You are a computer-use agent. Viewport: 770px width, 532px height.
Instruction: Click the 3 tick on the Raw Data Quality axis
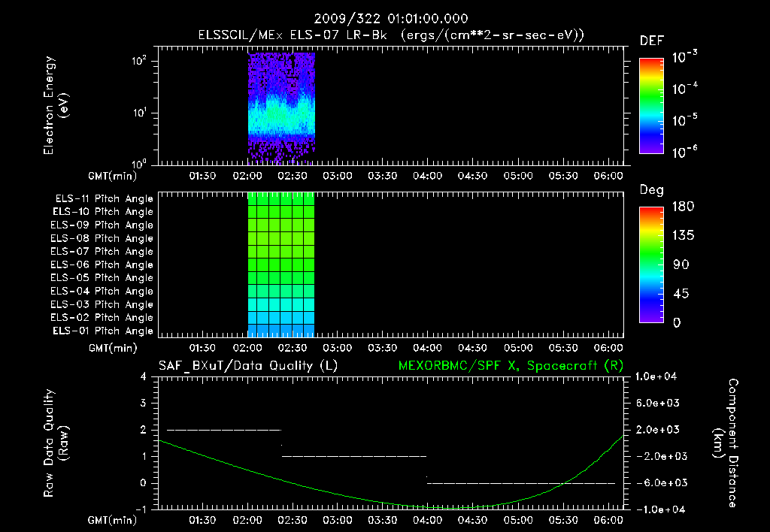(x=144, y=404)
